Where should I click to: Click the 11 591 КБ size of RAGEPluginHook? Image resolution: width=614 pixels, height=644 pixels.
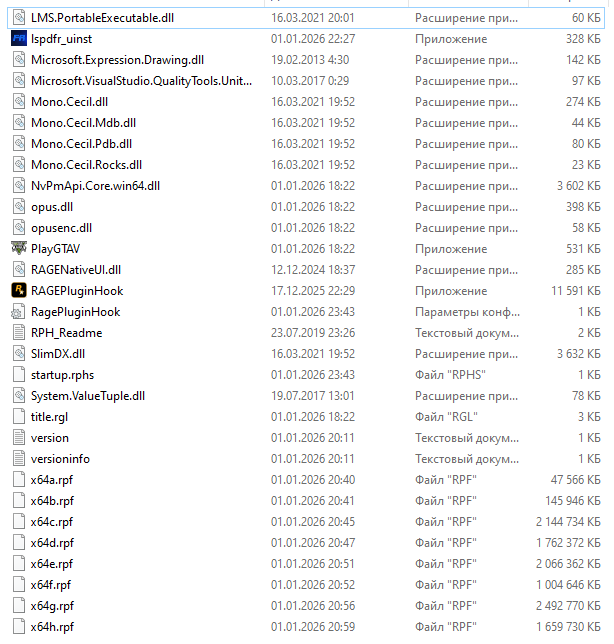(575, 291)
